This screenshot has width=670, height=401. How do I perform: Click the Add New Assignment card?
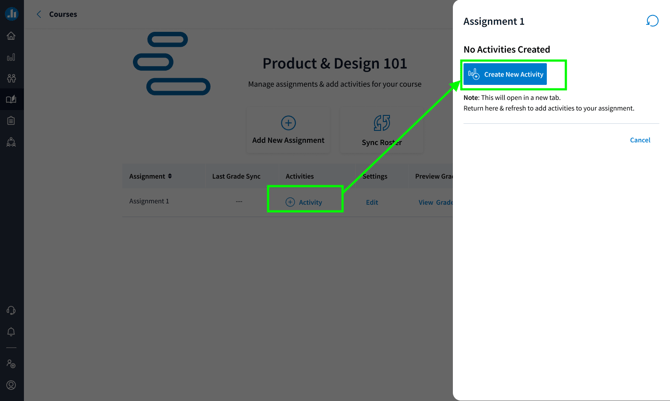coord(288,130)
